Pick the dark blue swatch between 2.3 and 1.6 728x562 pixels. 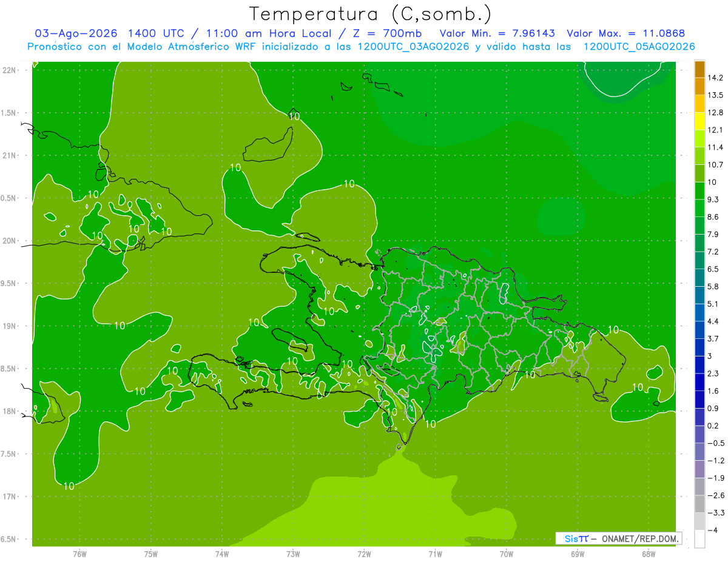(699, 382)
